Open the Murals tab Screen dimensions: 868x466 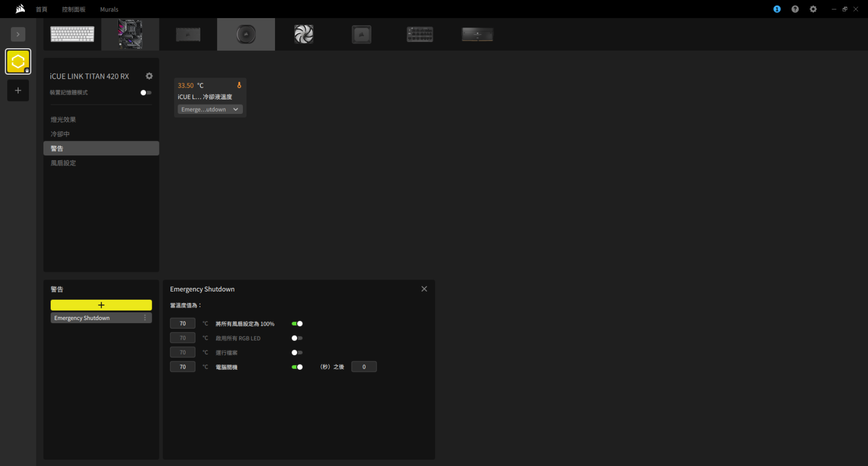click(x=109, y=9)
